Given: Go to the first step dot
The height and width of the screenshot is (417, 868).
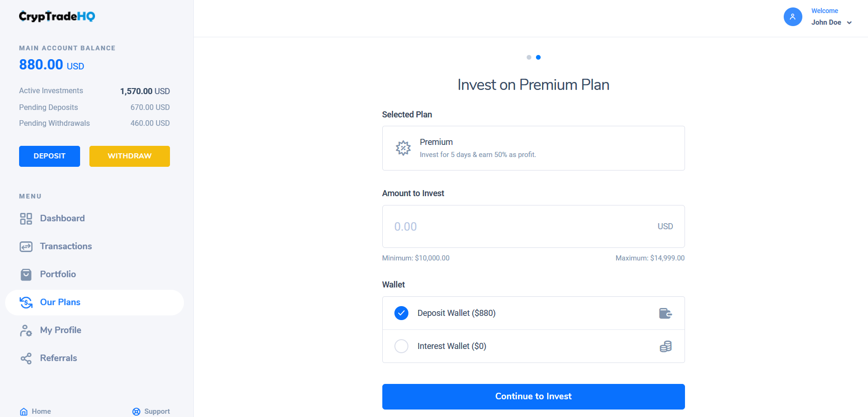Looking at the screenshot, I should tap(529, 57).
